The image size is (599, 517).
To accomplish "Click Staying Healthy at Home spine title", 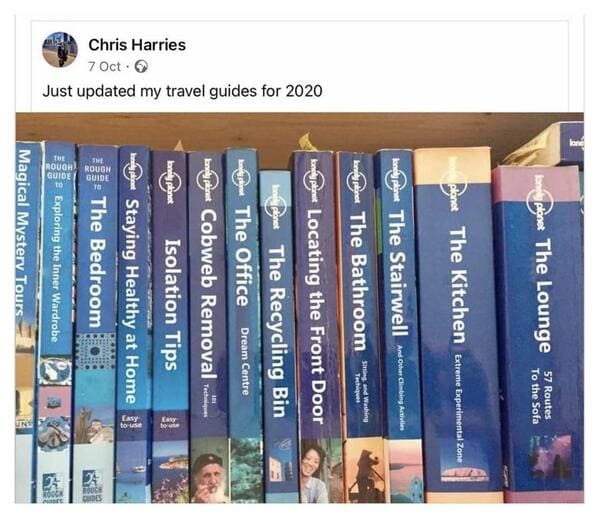I will click(131, 301).
